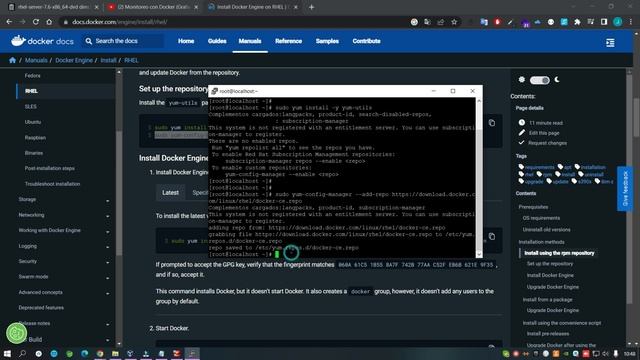This screenshot has height=360, width=640.
Task: Expand Working with Docker Engine section
Action: (108, 232)
